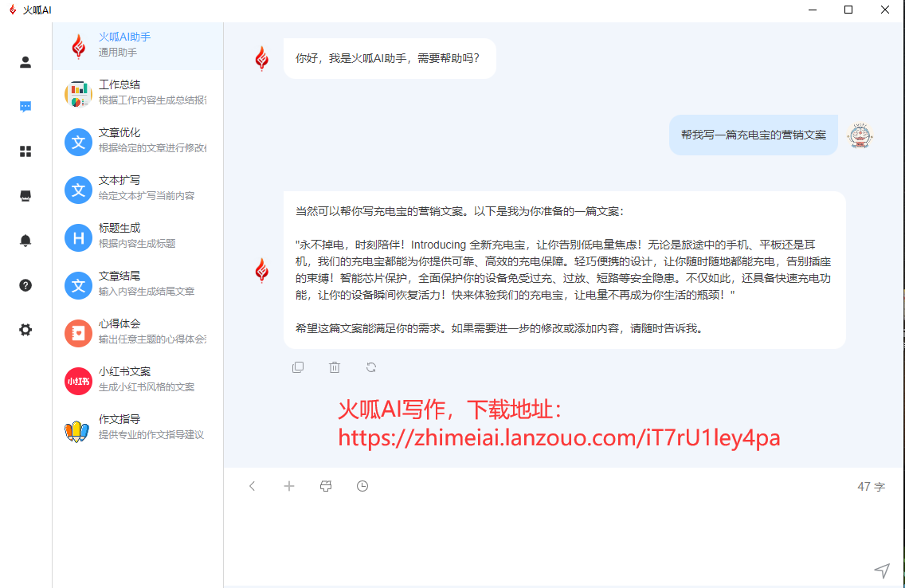Collapse input panel with left chevron
Image resolution: width=905 pixels, height=588 pixels.
tap(253, 486)
